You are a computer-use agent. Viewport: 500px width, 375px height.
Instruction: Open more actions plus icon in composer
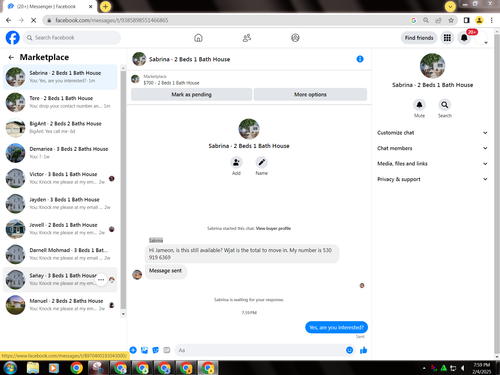(x=133, y=350)
